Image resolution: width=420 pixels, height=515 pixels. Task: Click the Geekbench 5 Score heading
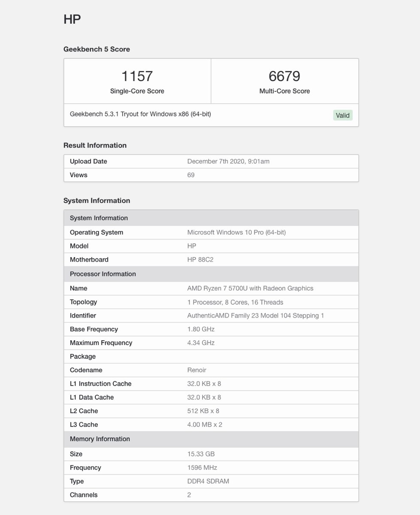click(97, 49)
